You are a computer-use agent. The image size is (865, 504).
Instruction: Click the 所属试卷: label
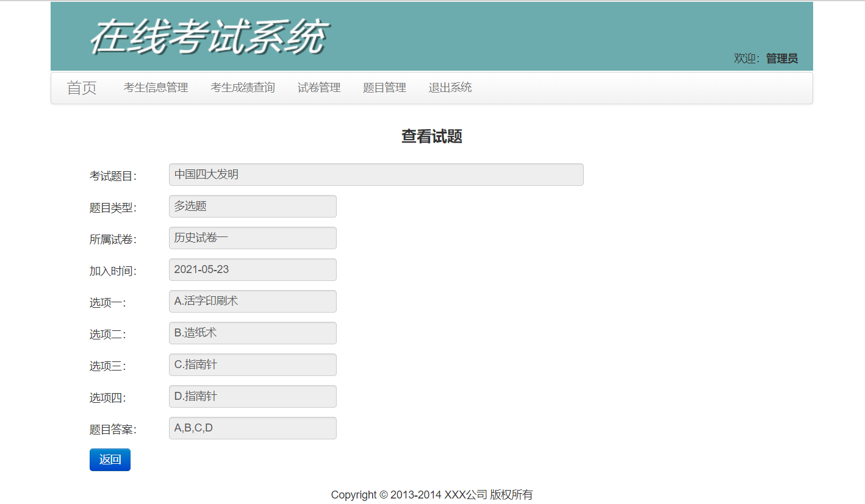(x=113, y=240)
